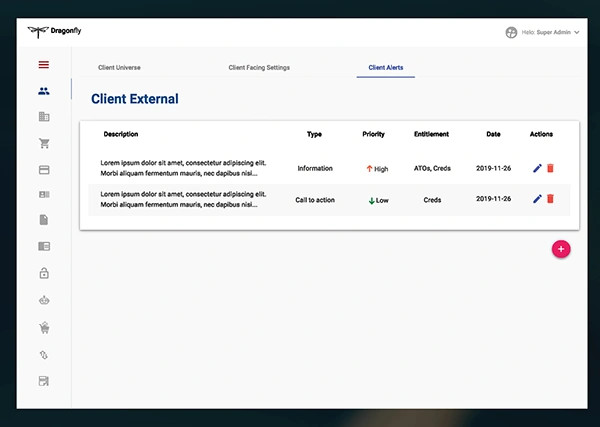
Task: Click the red up arrow by High
Action: (x=369, y=168)
